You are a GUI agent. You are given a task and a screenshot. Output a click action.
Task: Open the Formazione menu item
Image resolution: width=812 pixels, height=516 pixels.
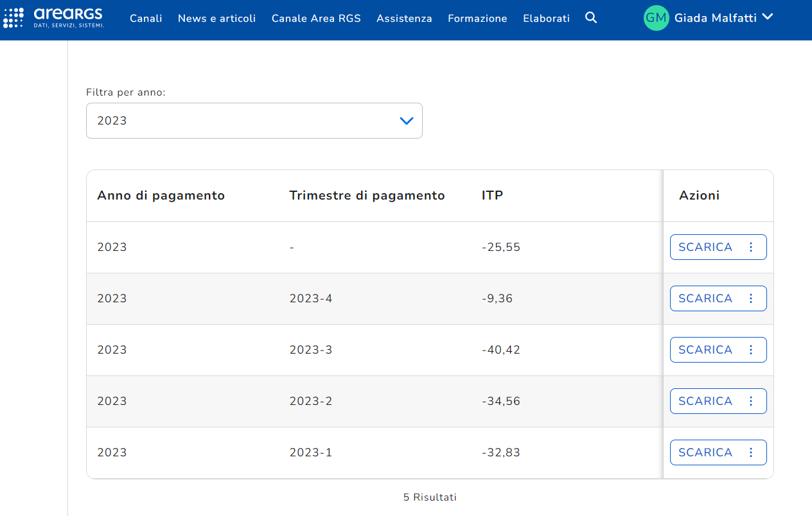[x=477, y=19]
